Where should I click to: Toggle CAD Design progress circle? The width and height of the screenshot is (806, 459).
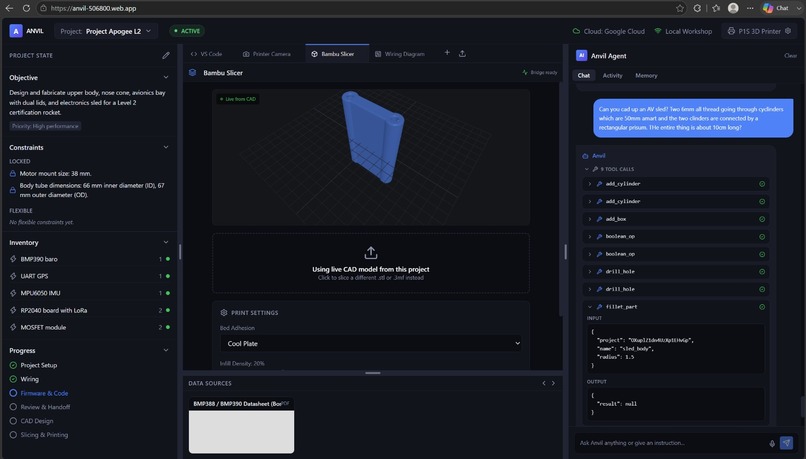click(13, 421)
